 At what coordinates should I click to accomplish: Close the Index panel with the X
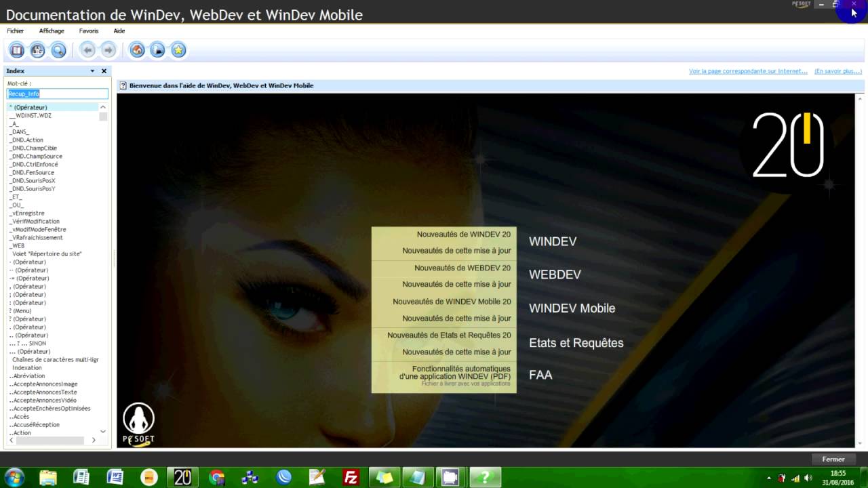(x=104, y=70)
